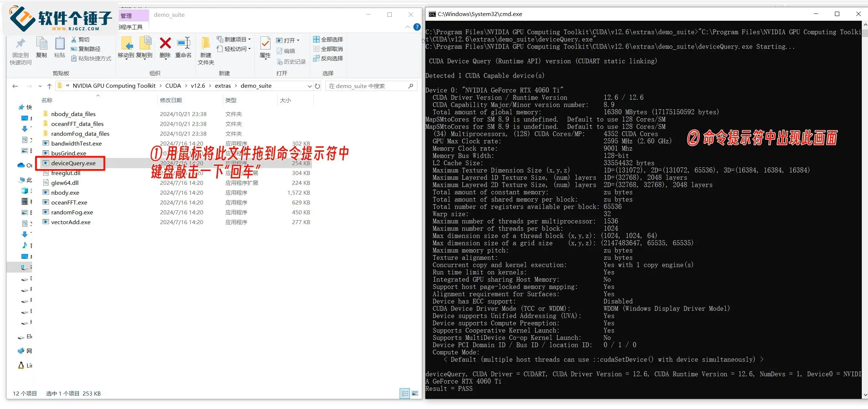Open the New item (新建项目) dropdown
Screen dimensions: 868x409
point(234,39)
